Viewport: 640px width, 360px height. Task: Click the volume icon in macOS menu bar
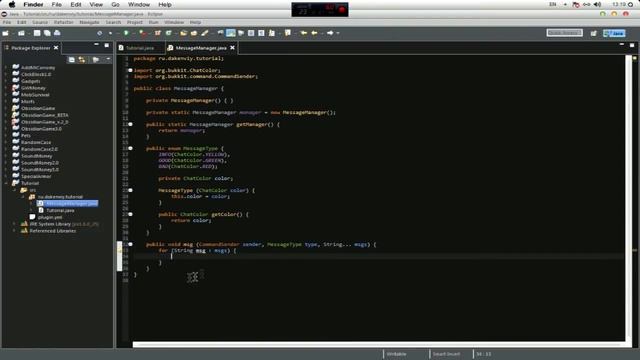point(597,4)
